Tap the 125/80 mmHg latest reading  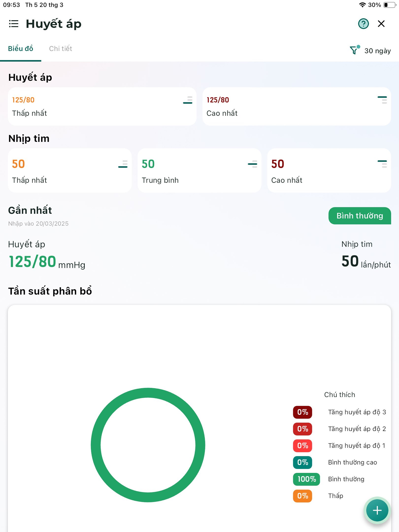[x=47, y=262]
